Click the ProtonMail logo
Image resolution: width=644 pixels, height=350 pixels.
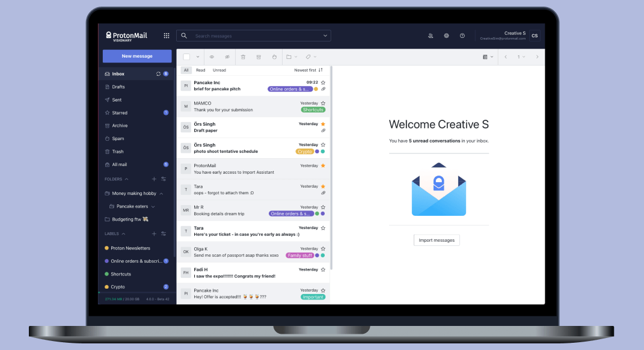pos(126,36)
